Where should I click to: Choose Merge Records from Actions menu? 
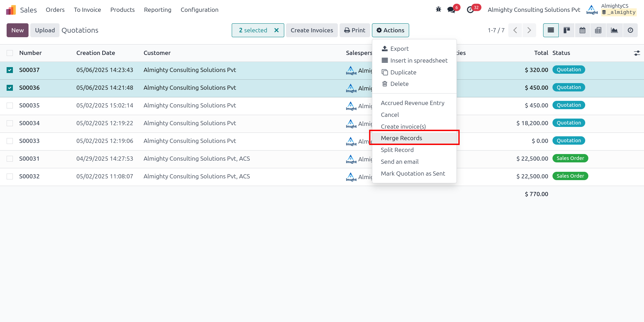pos(401,138)
